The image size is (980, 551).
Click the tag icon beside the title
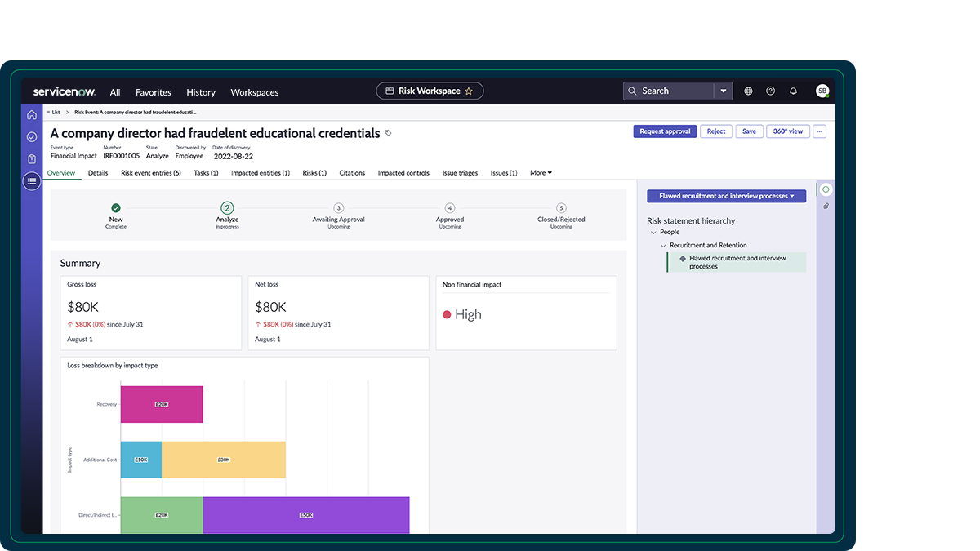pyautogui.click(x=389, y=133)
